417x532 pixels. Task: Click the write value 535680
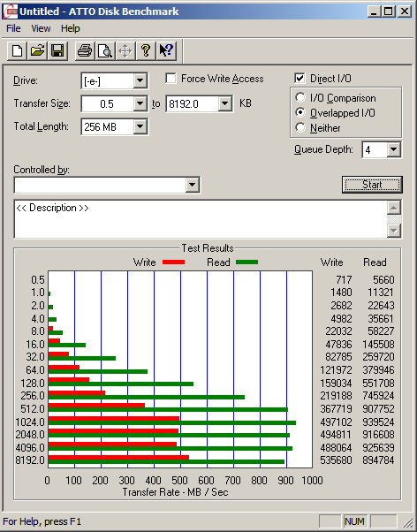click(x=336, y=460)
